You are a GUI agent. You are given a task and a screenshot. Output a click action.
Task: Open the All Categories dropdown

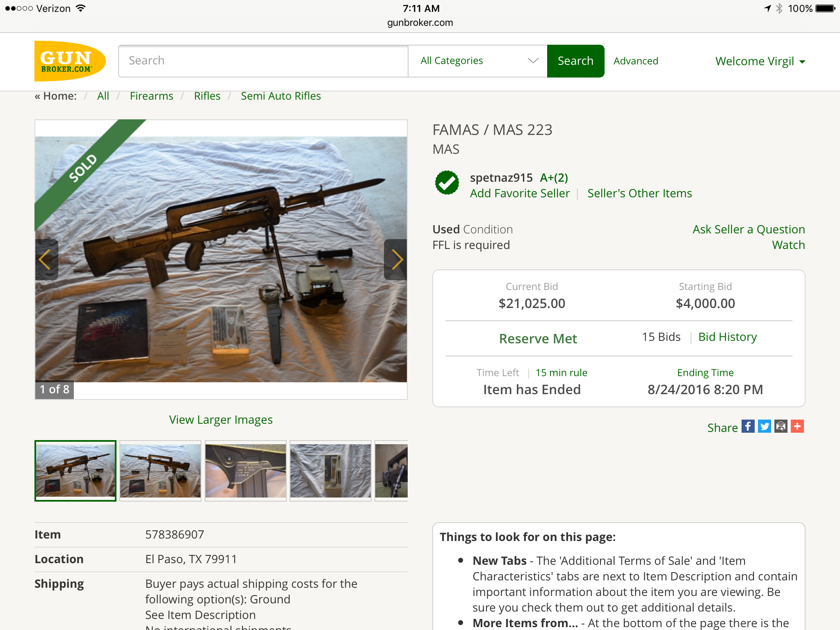tap(478, 61)
